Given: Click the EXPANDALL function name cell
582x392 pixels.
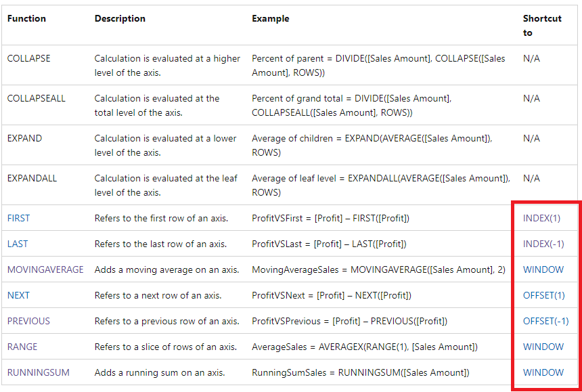Looking at the screenshot, I should pyautogui.click(x=32, y=178).
